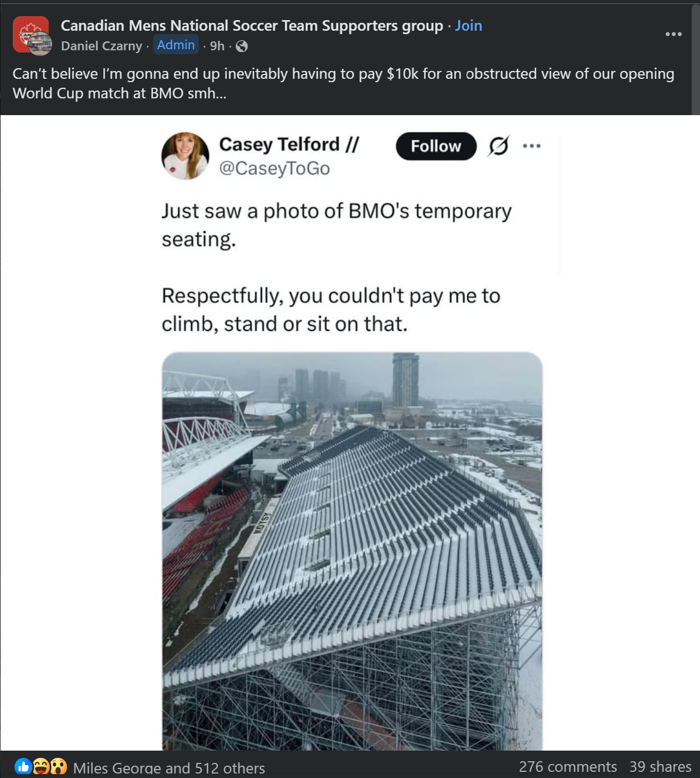Screen dimensions: 700x778
Task: Open the 276 comments
Action: click(x=568, y=766)
